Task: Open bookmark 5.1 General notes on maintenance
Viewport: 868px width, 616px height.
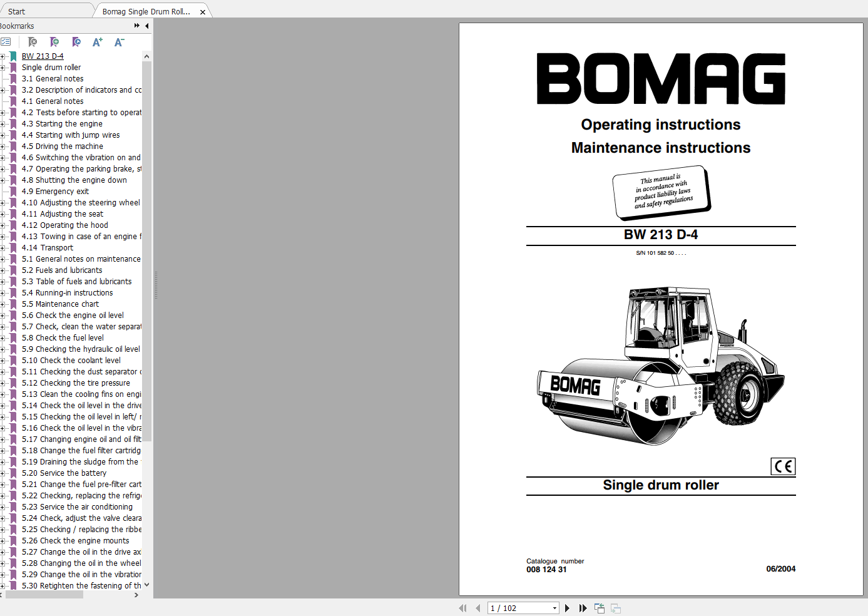Action: click(81, 259)
